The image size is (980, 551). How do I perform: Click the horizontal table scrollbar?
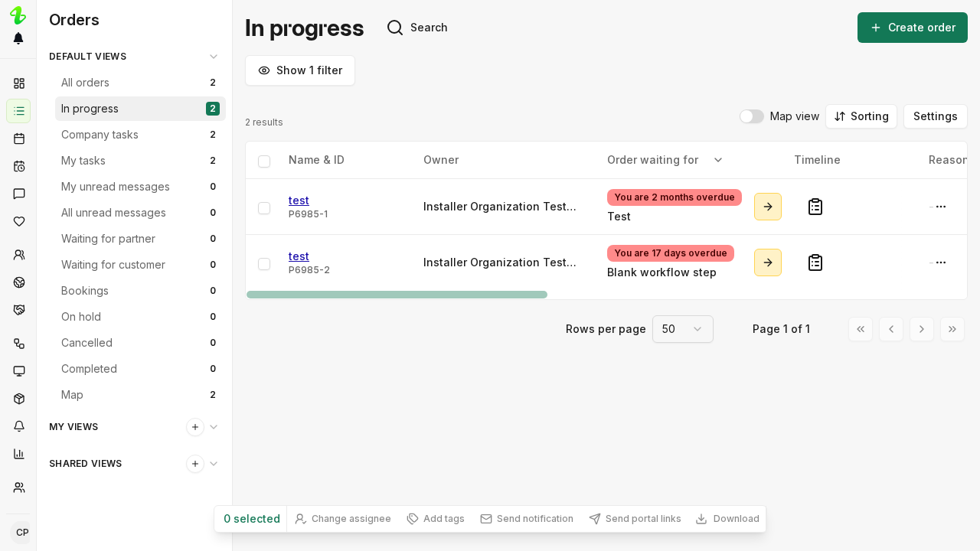397,295
